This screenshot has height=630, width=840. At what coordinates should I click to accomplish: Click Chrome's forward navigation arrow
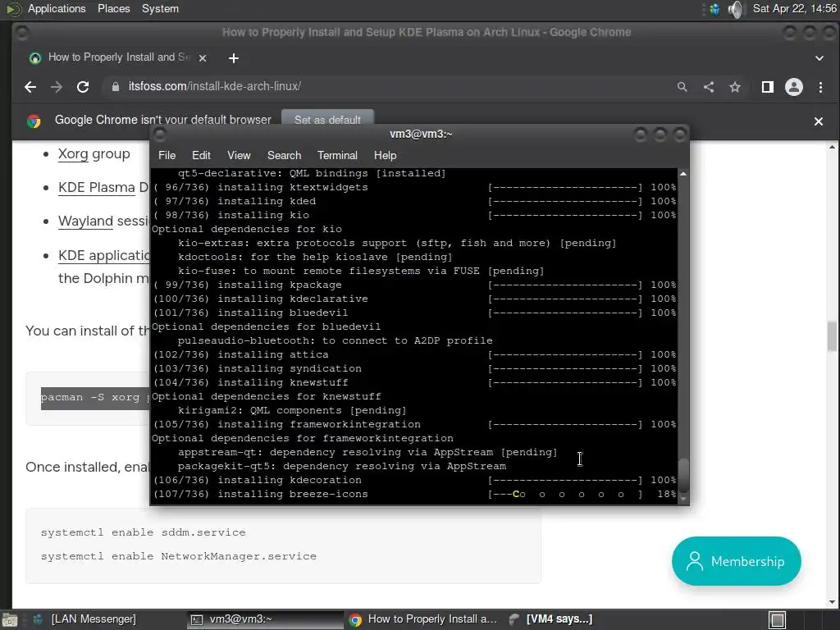[57, 87]
